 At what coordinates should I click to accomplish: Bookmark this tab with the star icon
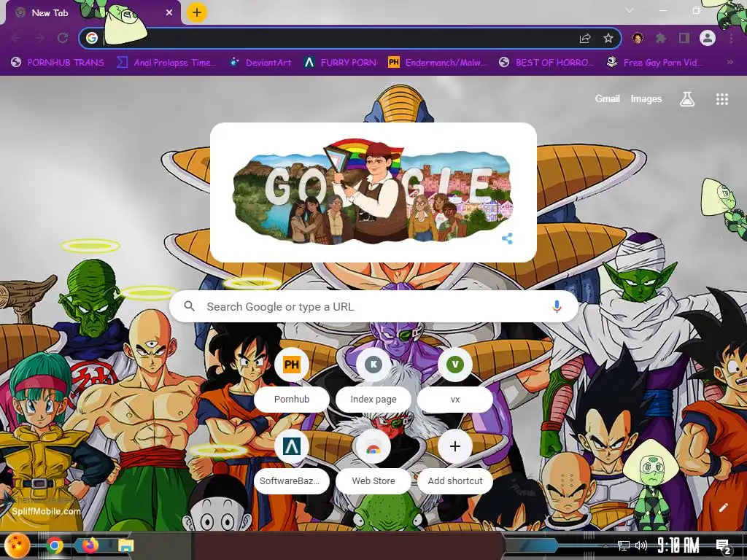tap(608, 38)
